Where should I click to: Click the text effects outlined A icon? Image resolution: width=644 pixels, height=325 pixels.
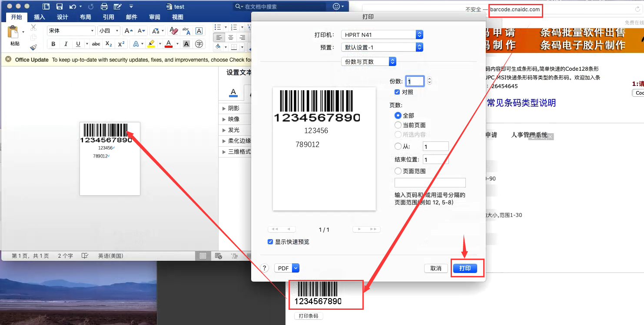tap(136, 44)
